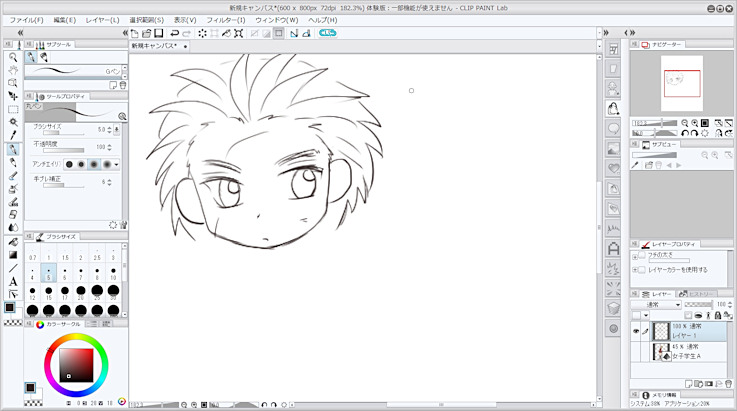Click the save document icon
The image size is (737, 411).
158,33
